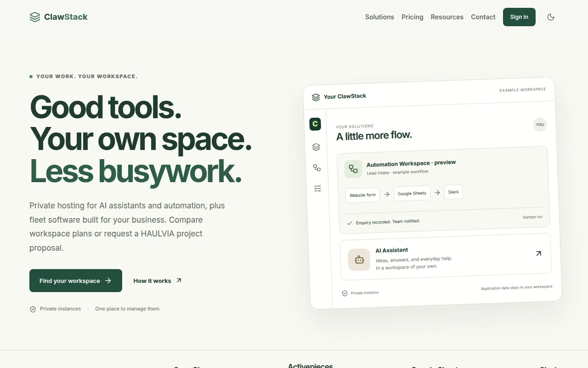
Task: Click the arrow icon beside How it works
Action: [179, 281]
